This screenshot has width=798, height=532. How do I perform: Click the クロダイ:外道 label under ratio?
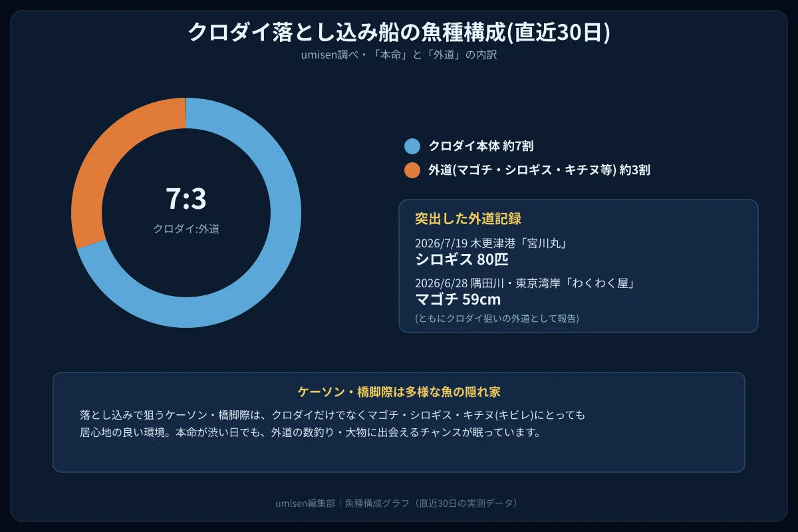[186, 229]
